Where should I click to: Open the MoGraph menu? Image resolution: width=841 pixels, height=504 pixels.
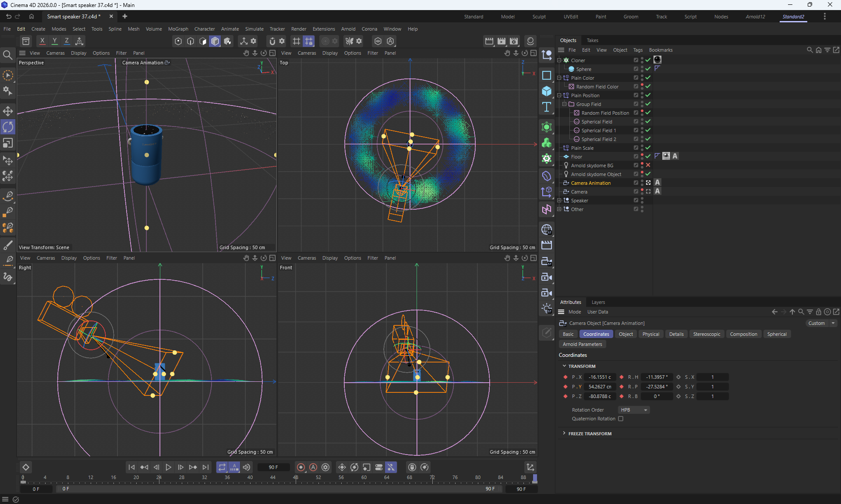click(x=178, y=29)
